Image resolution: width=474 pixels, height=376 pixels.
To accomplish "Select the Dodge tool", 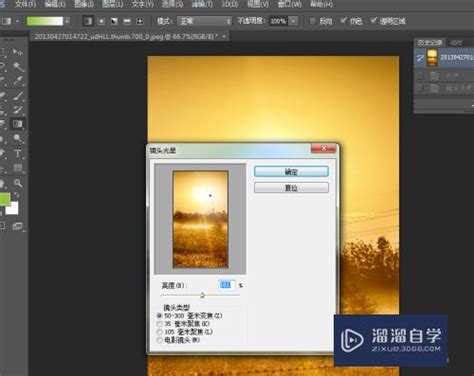I will 18,138.
